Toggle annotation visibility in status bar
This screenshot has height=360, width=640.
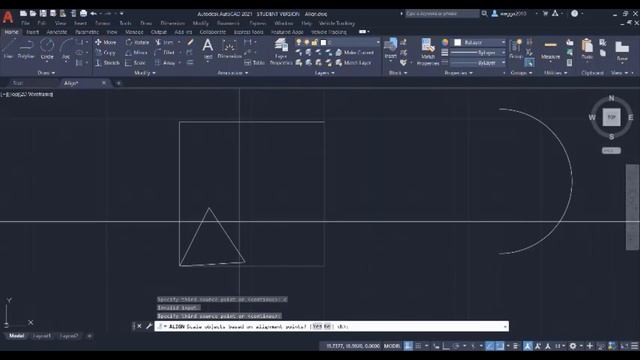click(528, 346)
